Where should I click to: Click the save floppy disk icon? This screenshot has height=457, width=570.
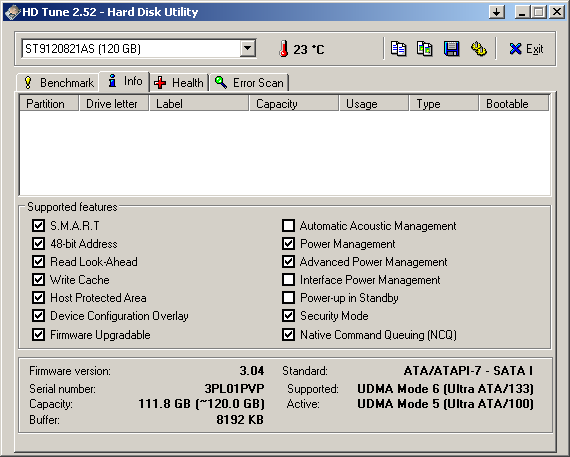(x=451, y=48)
